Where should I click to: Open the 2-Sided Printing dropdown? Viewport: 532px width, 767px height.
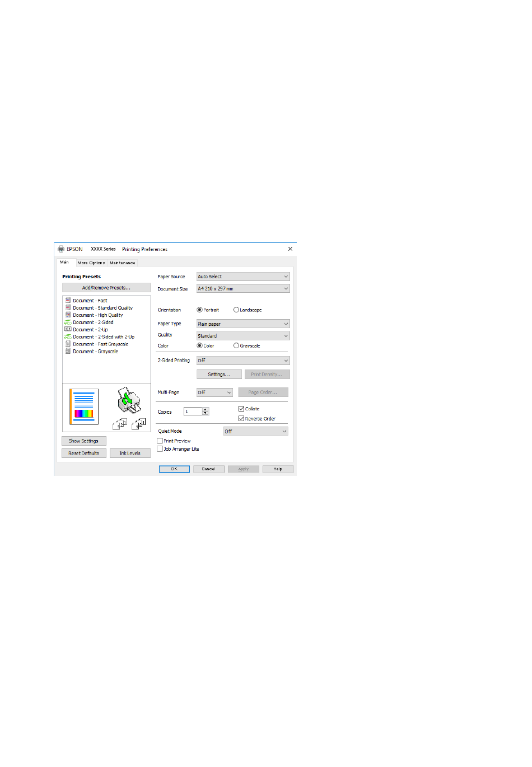243,360
